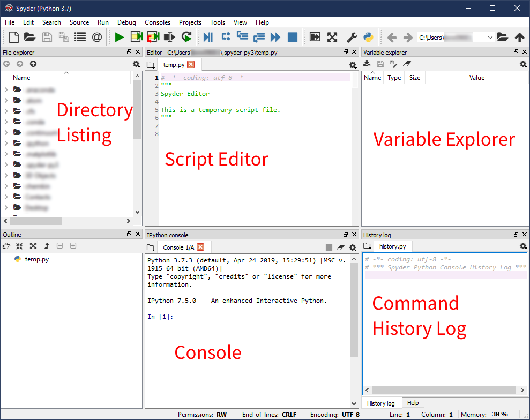The width and height of the screenshot is (530, 420).
Task: Browse tabs in the Editor pane
Action: point(151,64)
